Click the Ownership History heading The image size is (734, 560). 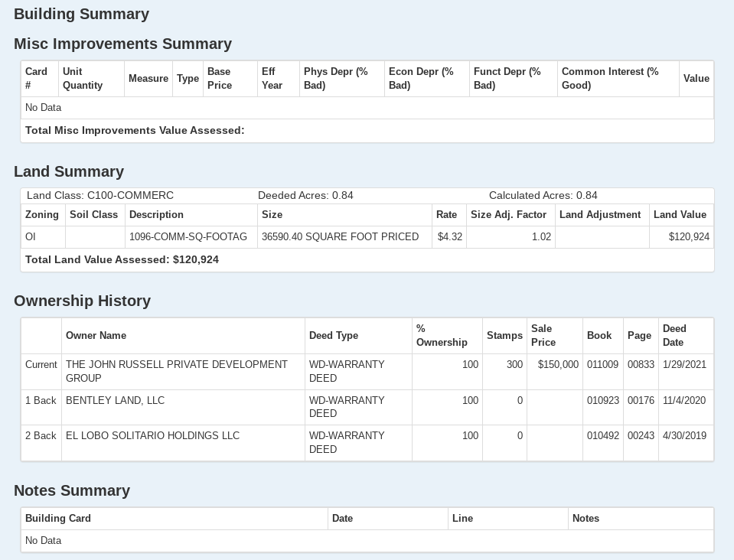[83, 301]
